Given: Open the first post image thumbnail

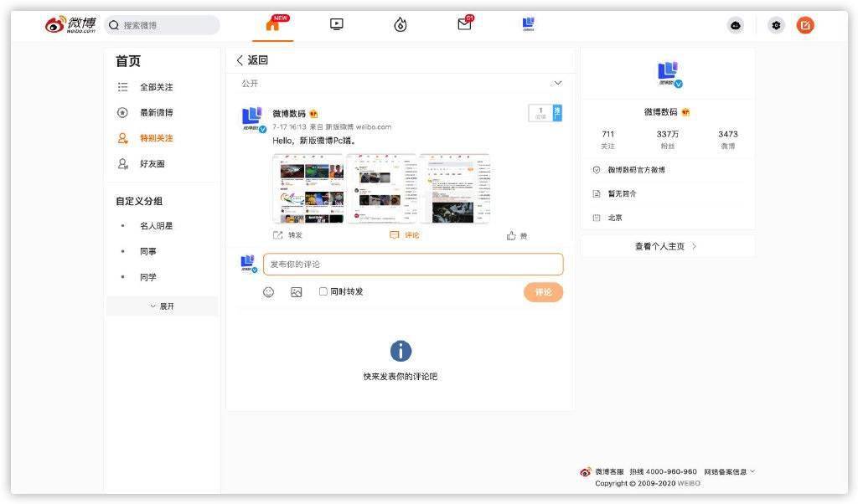Looking at the screenshot, I should click(308, 188).
